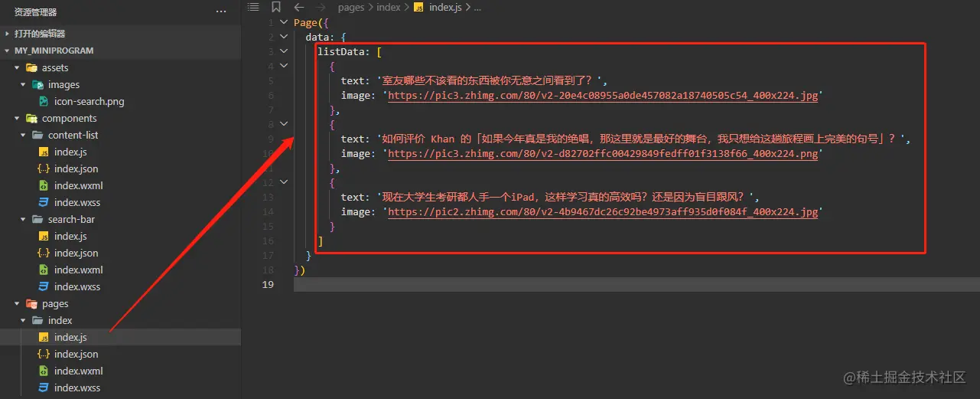Collapse the search-bar folder

24,219
